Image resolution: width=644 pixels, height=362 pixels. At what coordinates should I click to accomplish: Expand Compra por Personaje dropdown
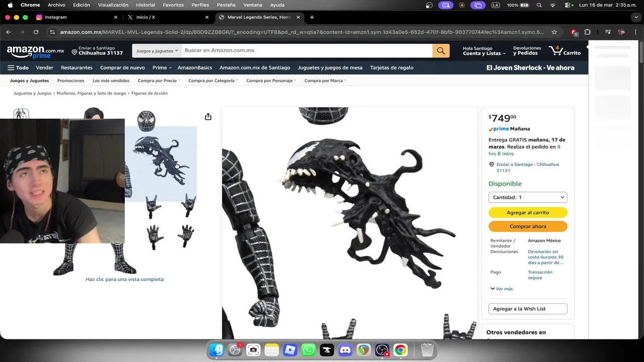point(271,80)
